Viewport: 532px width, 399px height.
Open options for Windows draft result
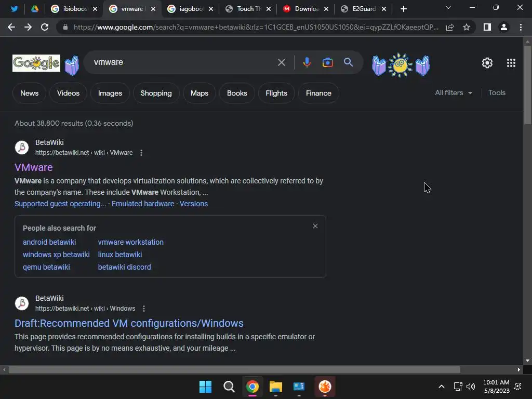coord(144,309)
